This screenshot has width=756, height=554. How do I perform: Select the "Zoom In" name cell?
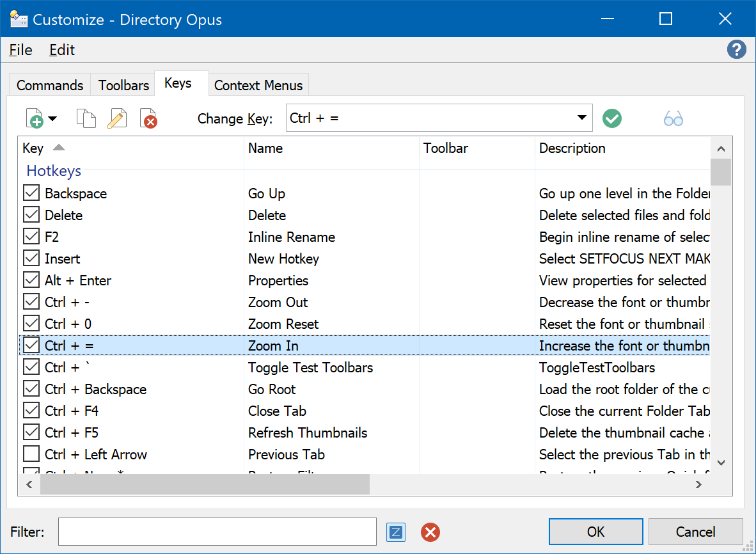273,345
